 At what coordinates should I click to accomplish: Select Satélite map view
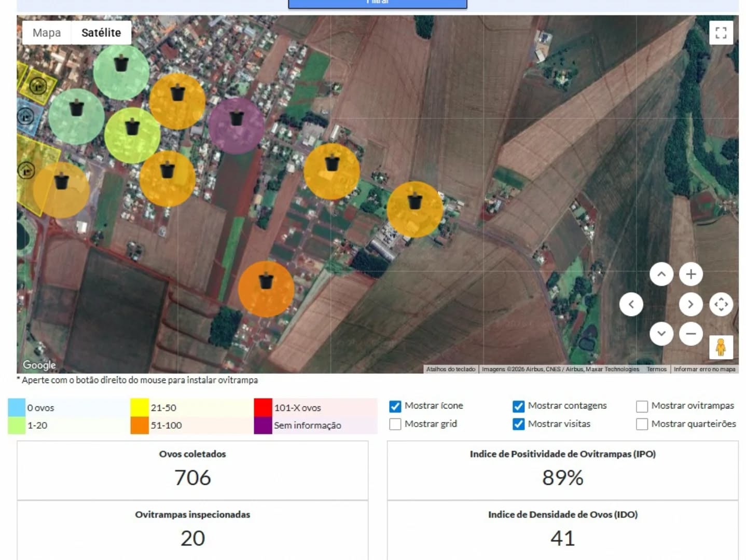click(x=101, y=33)
